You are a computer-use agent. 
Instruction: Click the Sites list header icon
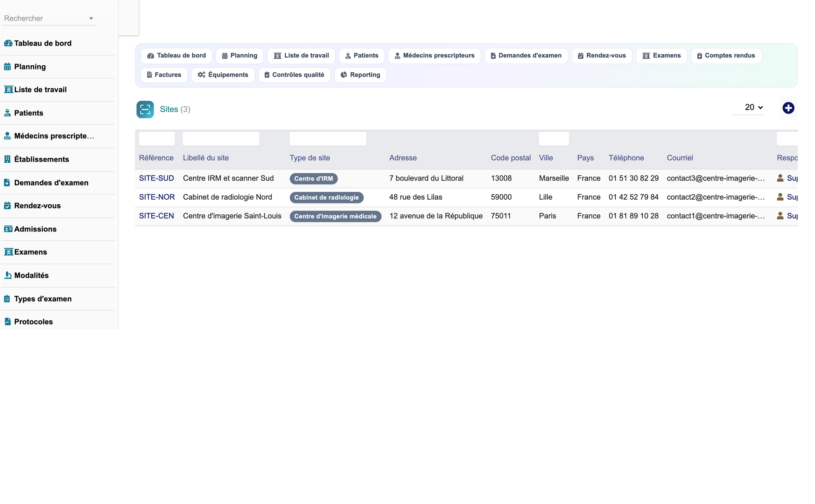coord(145,109)
